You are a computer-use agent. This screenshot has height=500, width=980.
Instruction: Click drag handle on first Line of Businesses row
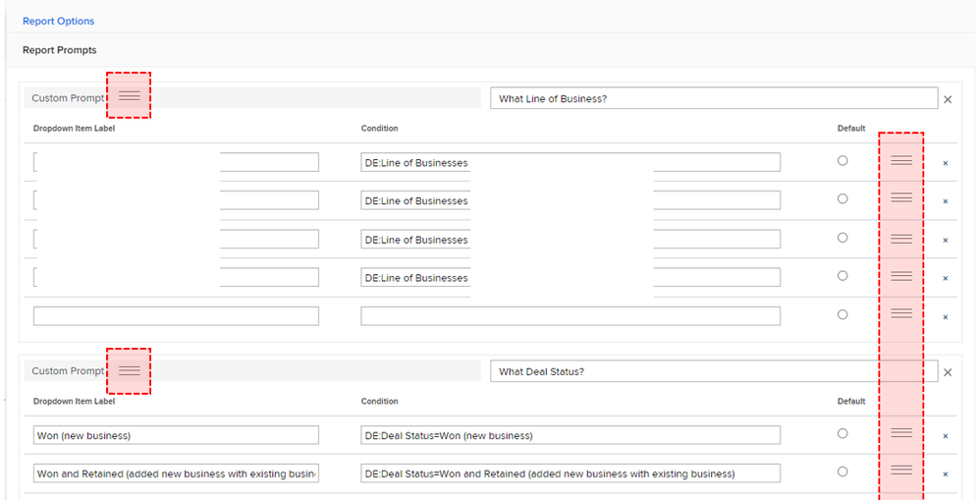tap(901, 161)
